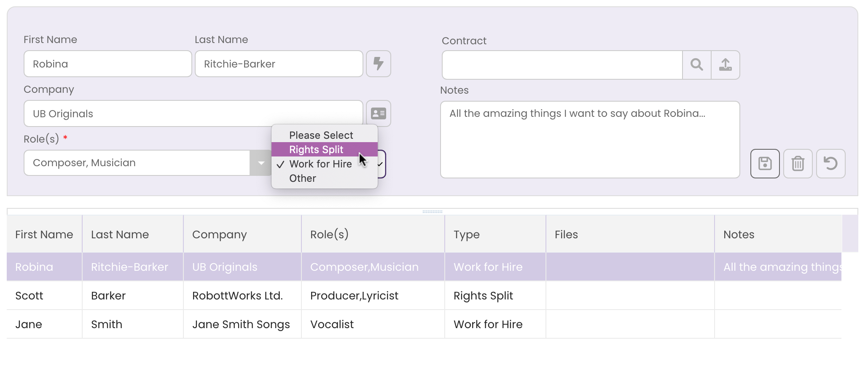
Task: Click the Notes column header
Action: pyautogui.click(x=778, y=234)
